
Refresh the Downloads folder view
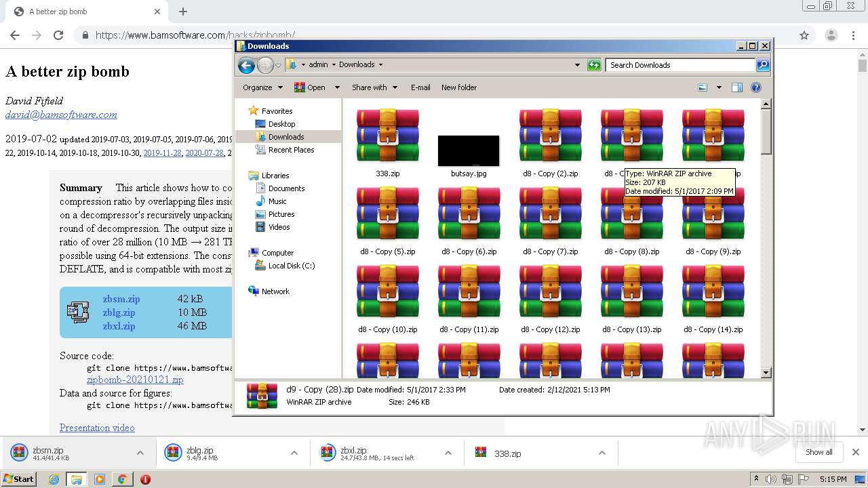point(594,65)
